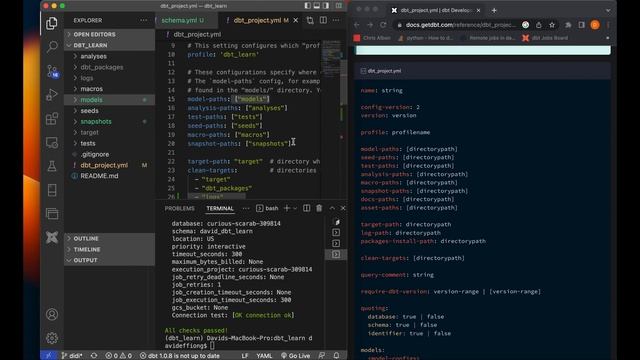Expand Open Editors section

click(109, 34)
